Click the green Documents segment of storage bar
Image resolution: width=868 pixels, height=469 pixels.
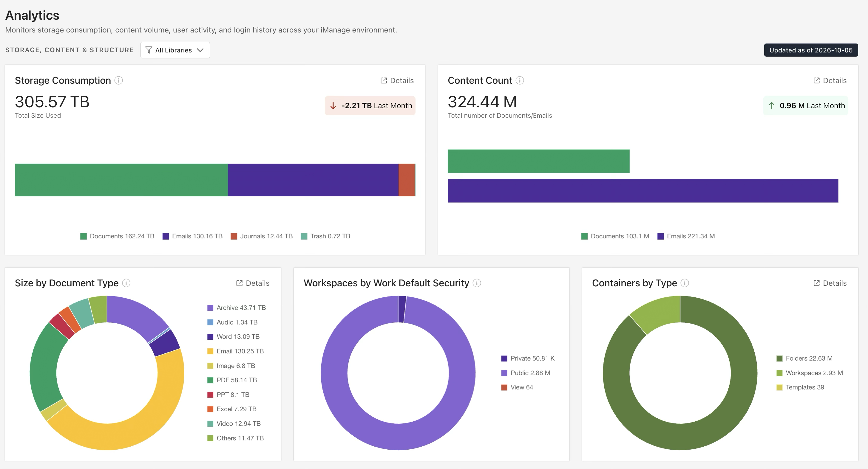[x=121, y=180]
